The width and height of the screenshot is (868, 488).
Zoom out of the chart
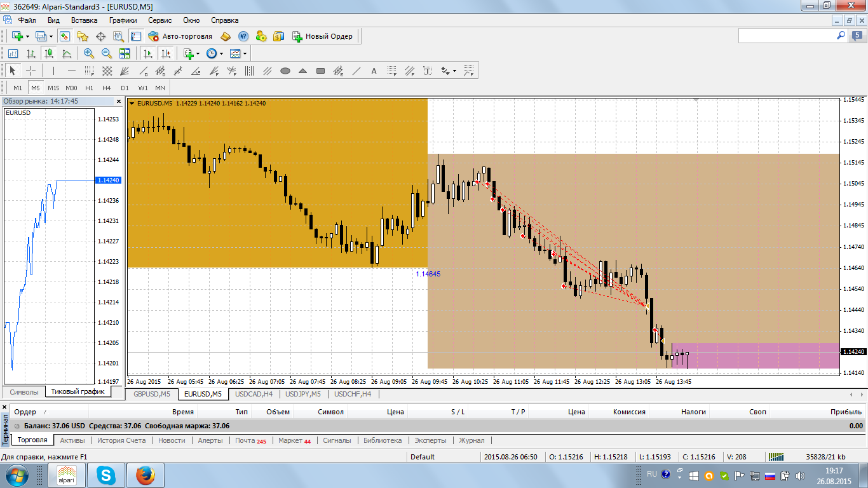tap(106, 53)
